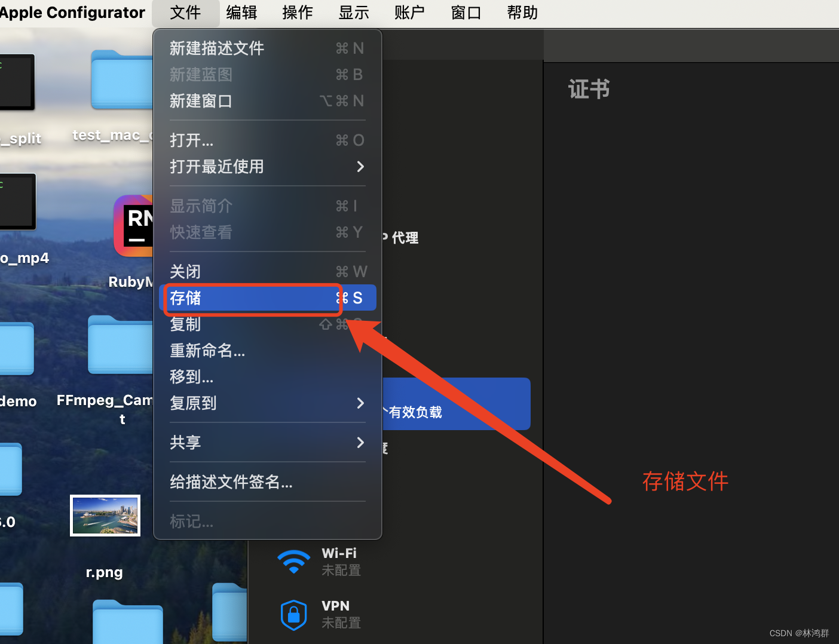Image resolution: width=839 pixels, height=644 pixels.
Task: Select o_mp4 file icon on desktop
Action: (18, 202)
